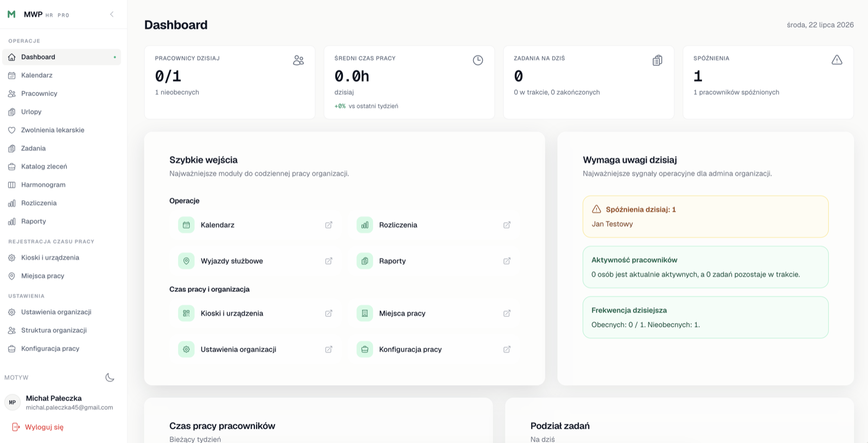Image resolution: width=868 pixels, height=443 pixels.
Task: Open Dashboard in the sidebar
Action: click(x=61, y=57)
